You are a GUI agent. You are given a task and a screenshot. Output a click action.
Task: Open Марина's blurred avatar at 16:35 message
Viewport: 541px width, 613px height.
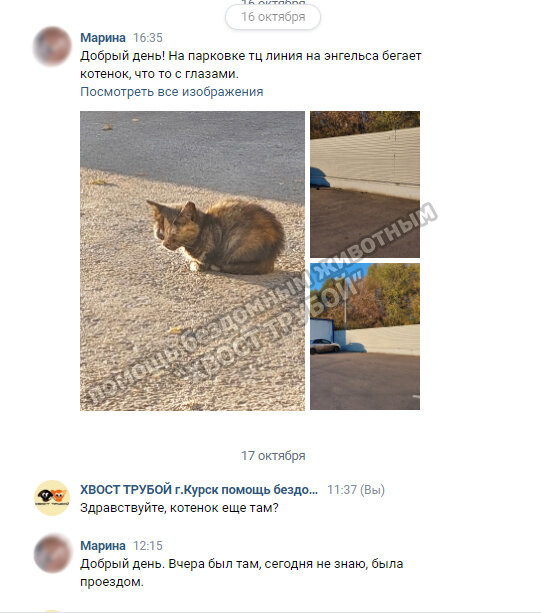[52, 46]
